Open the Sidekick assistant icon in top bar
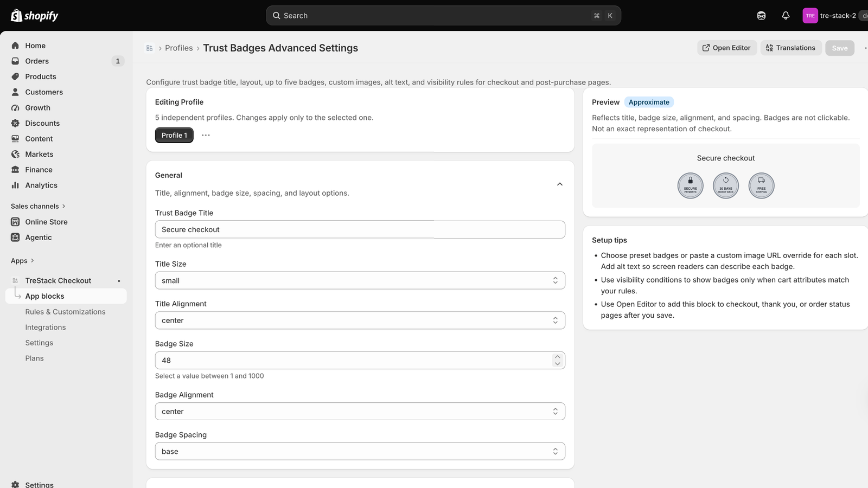The height and width of the screenshot is (488, 868). [x=761, y=16]
